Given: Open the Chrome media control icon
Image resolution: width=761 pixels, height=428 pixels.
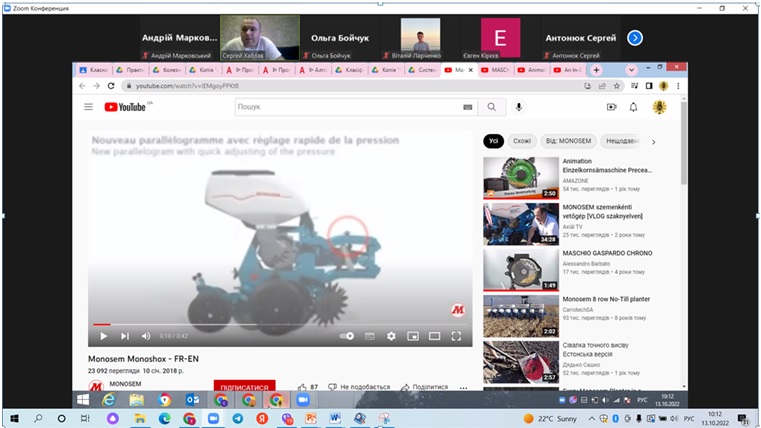Looking at the screenshot, I should (634, 86).
